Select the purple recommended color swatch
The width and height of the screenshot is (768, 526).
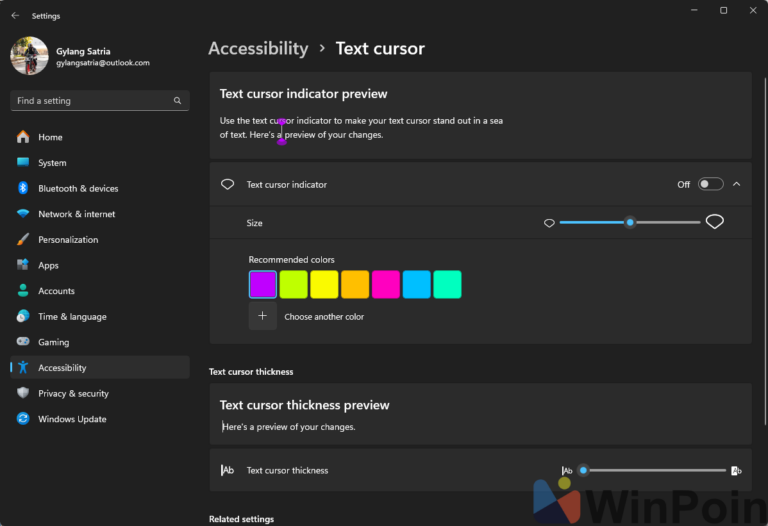point(263,285)
